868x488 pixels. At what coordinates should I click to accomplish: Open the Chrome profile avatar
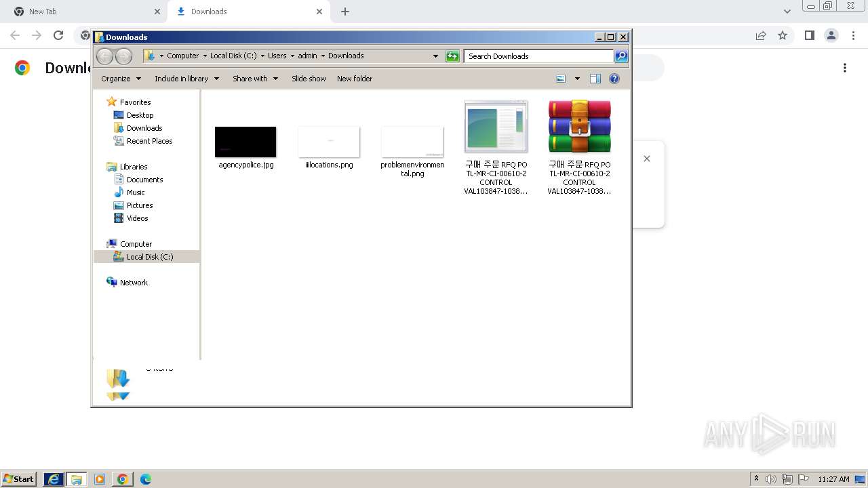pyautogui.click(x=831, y=35)
